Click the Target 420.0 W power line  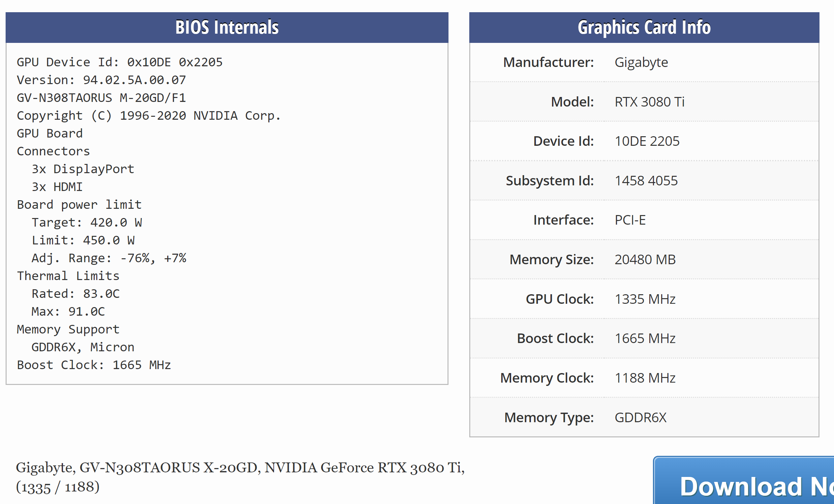(x=87, y=223)
